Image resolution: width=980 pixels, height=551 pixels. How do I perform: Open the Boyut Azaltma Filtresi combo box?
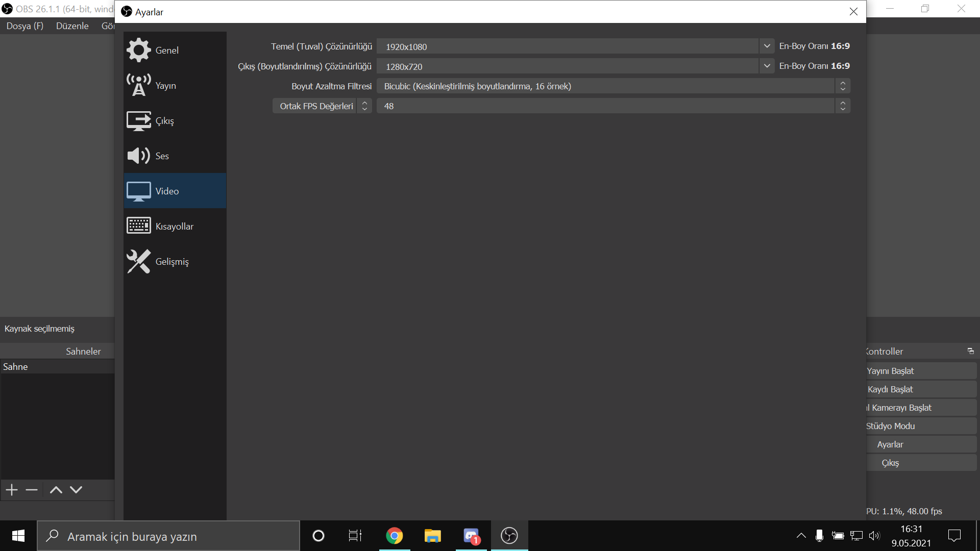(614, 86)
